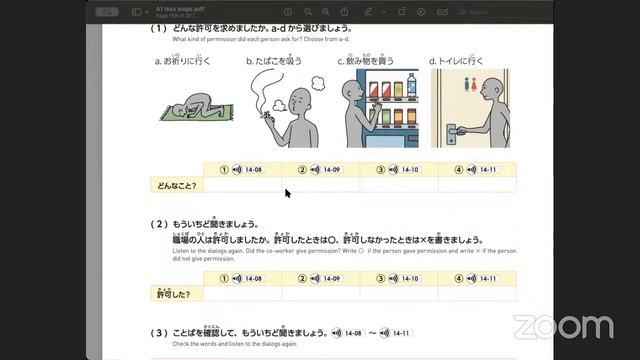Click the label a. お祈りに行く
Screen dimensions: 640x360
coord(182,60)
